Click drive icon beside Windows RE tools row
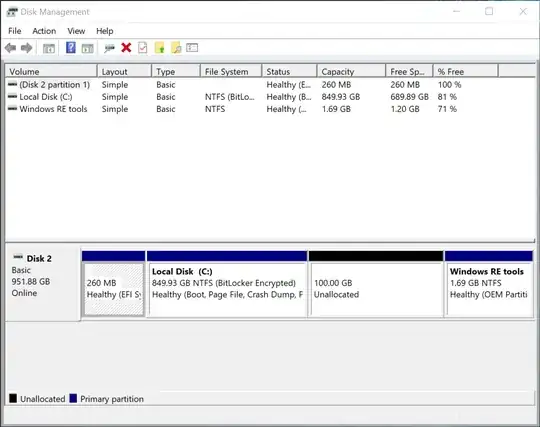 [x=12, y=108]
